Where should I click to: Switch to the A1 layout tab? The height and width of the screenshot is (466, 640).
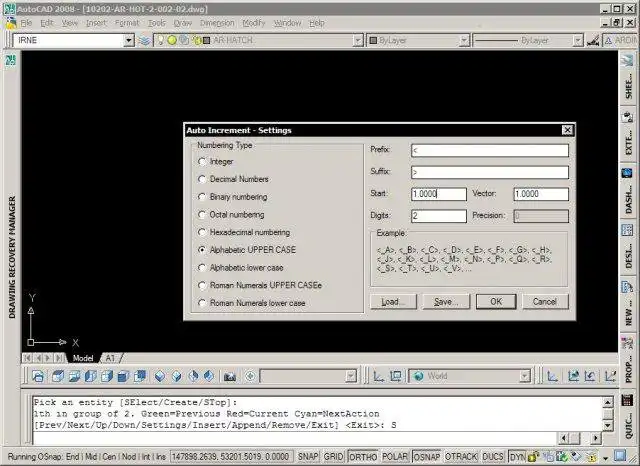(111, 358)
